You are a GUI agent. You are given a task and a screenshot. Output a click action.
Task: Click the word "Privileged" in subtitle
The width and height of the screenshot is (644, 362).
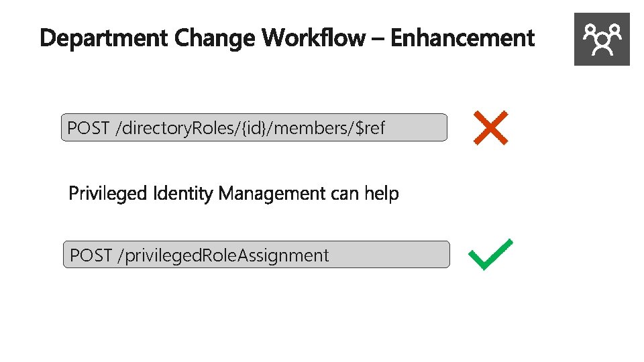108,194
